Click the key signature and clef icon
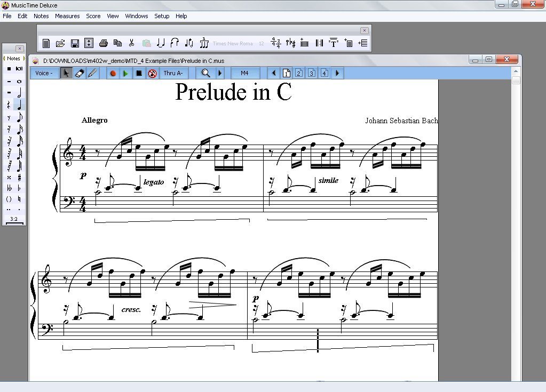The width and height of the screenshot is (546, 392). tap(290, 43)
